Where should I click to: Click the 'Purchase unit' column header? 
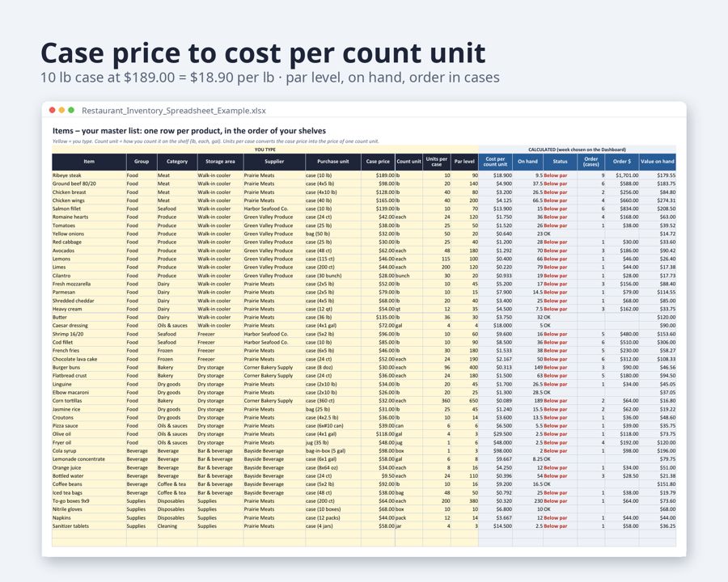point(333,162)
